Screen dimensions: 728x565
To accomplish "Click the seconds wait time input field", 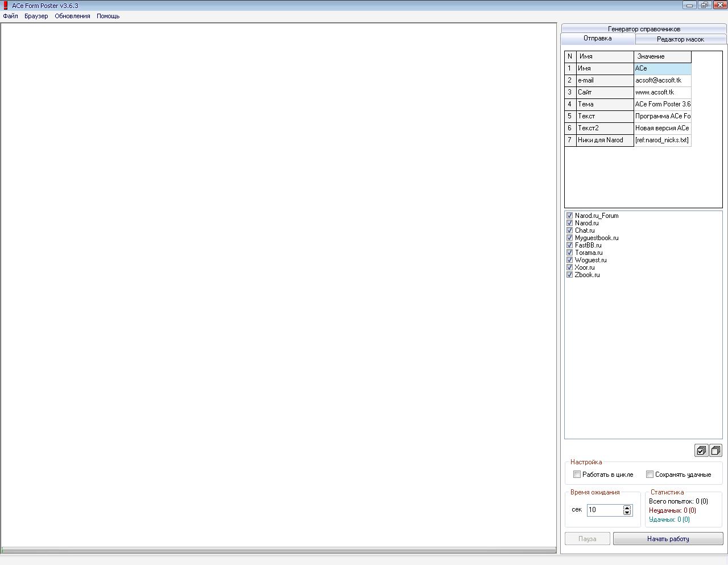I will [x=605, y=510].
